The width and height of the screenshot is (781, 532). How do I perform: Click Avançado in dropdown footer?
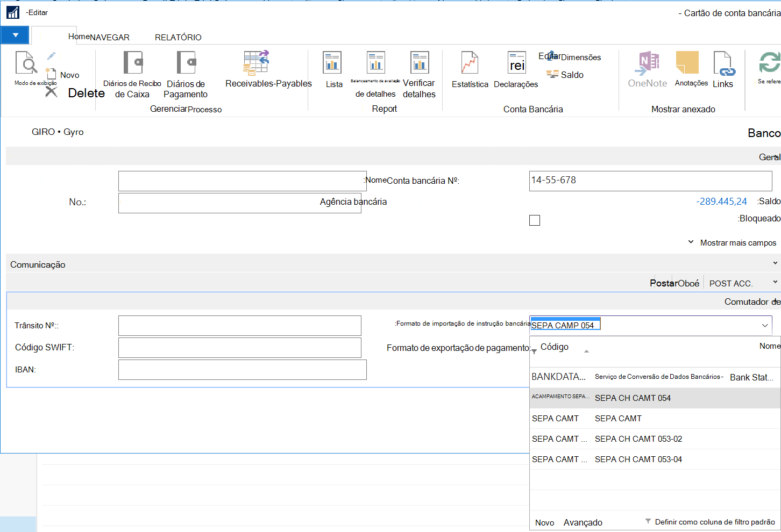pos(583,522)
